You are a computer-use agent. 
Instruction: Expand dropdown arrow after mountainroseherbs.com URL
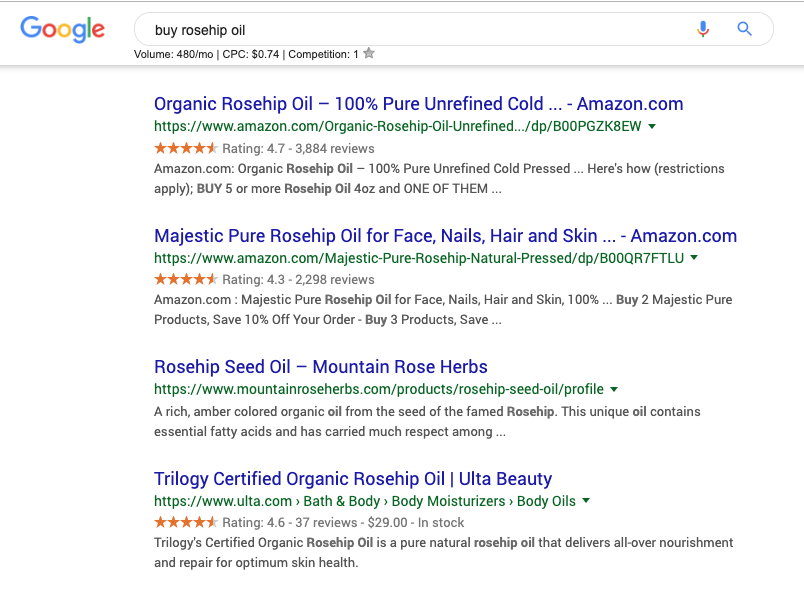[x=614, y=389]
